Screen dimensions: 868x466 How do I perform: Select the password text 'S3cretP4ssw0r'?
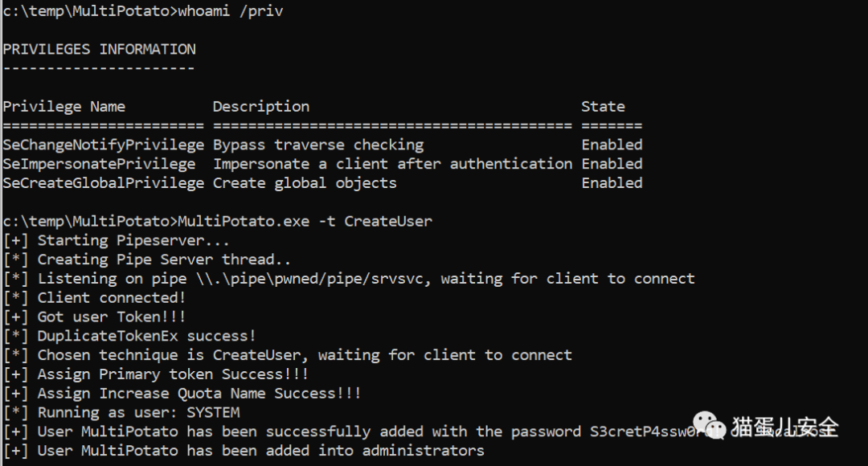tap(646, 431)
